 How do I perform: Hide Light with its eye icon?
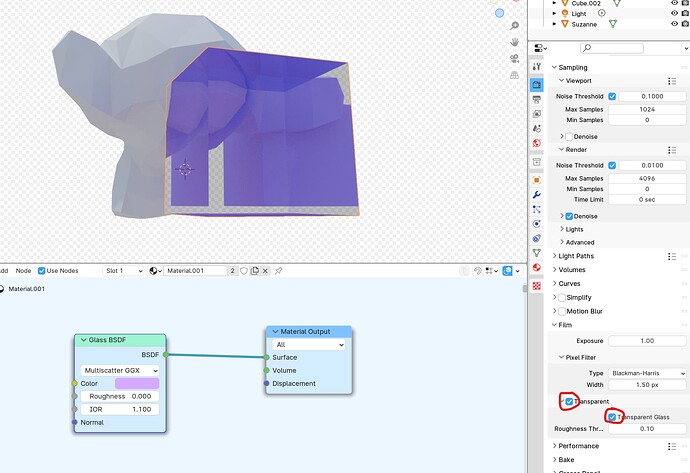pyautogui.click(x=675, y=13)
